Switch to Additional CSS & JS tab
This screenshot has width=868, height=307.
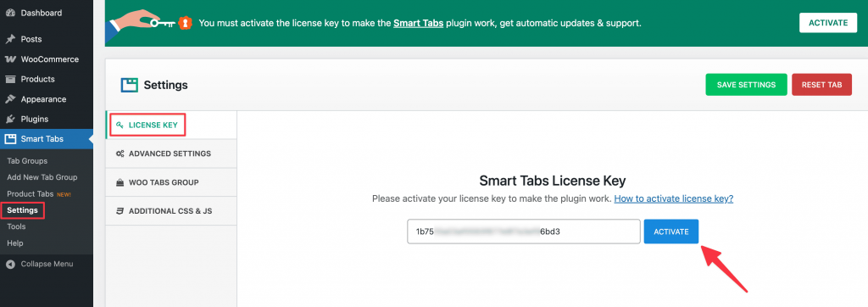pyautogui.click(x=171, y=211)
